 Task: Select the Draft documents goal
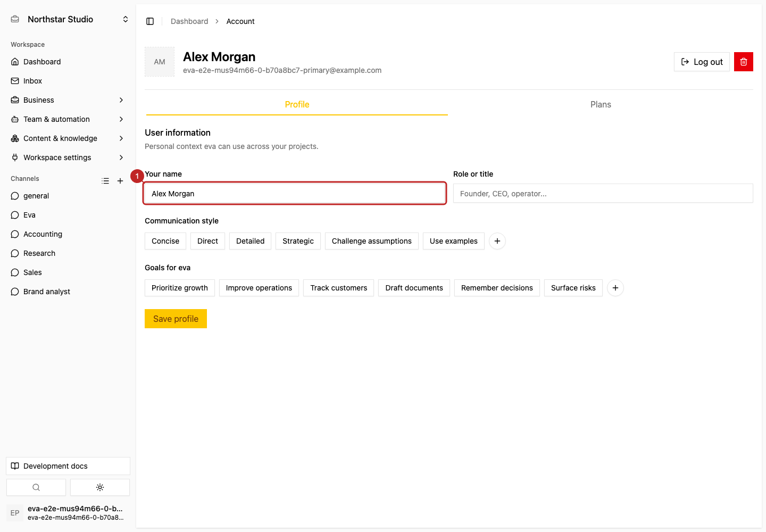(414, 288)
